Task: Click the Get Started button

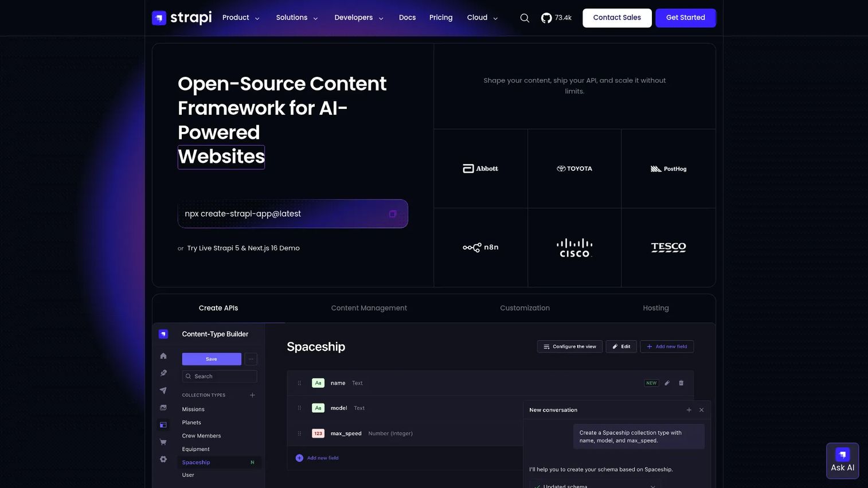Action: pyautogui.click(x=686, y=18)
